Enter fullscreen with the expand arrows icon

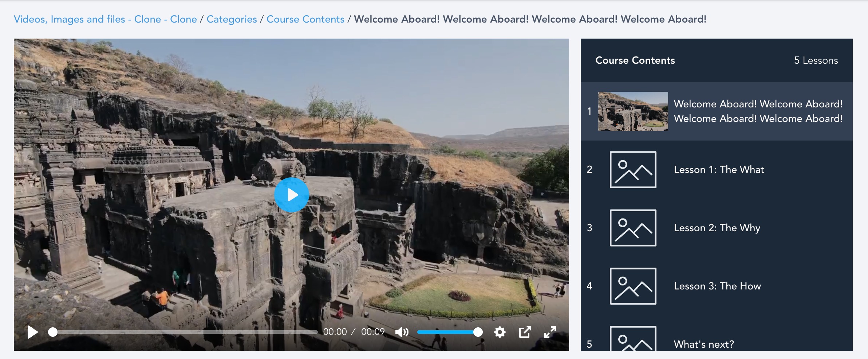click(x=550, y=332)
